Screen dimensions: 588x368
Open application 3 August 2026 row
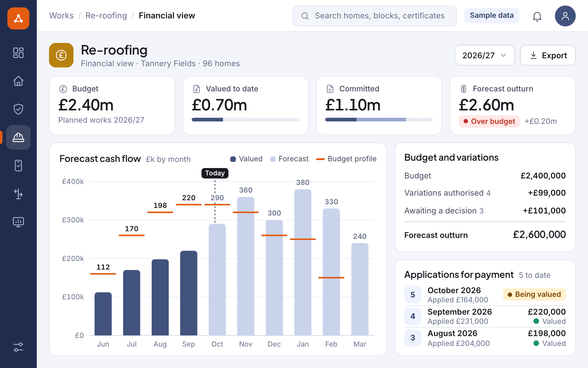tap(485, 338)
